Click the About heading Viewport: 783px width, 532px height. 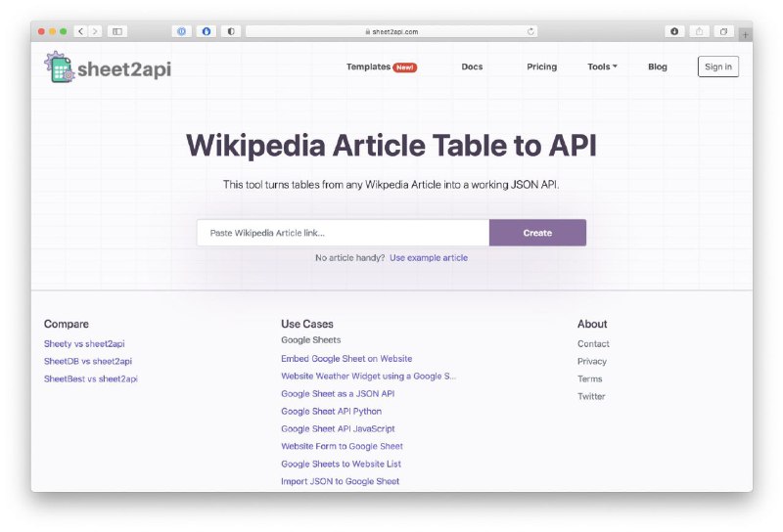[592, 324]
